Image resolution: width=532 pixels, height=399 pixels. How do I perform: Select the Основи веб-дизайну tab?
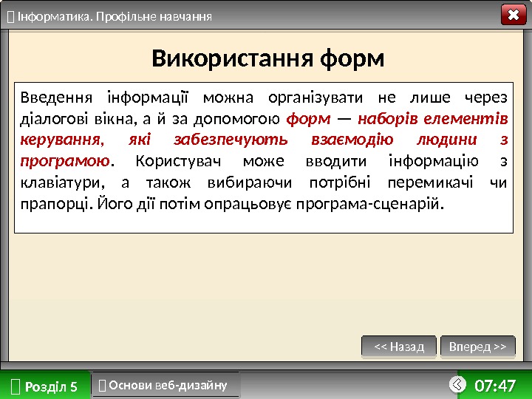(166, 385)
